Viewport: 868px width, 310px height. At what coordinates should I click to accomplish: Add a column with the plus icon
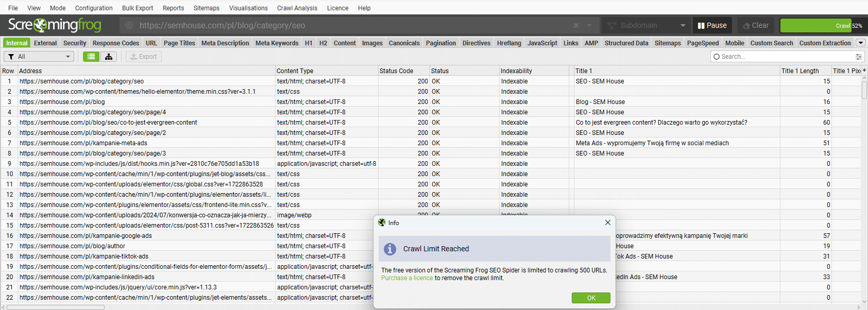tap(864, 71)
